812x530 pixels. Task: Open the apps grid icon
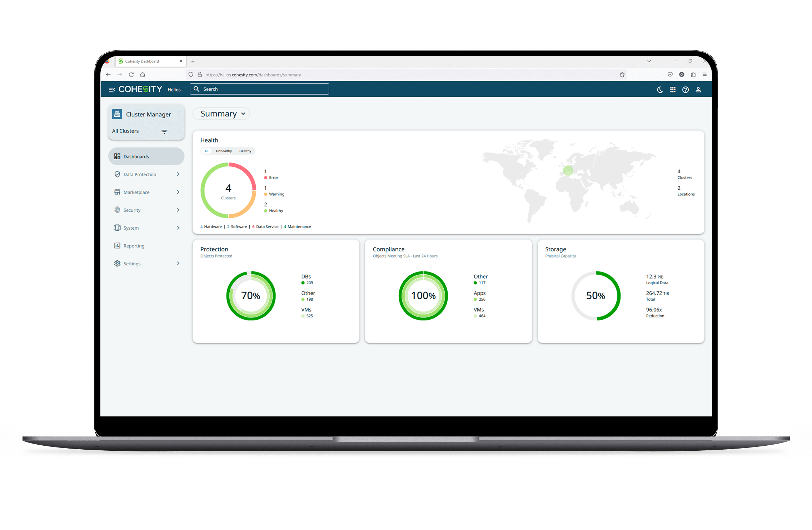[x=673, y=90]
